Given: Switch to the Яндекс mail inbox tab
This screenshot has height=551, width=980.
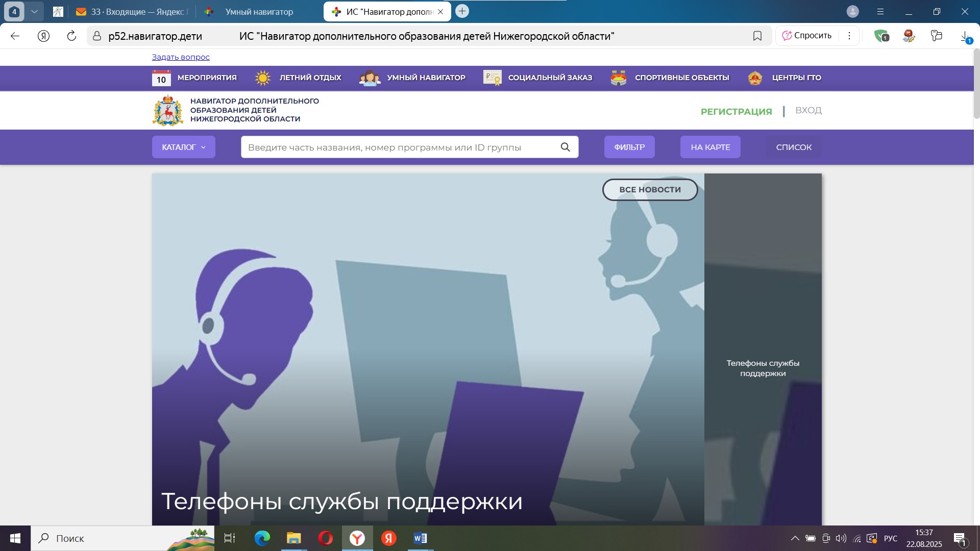Looking at the screenshot, I should (132, 12).
